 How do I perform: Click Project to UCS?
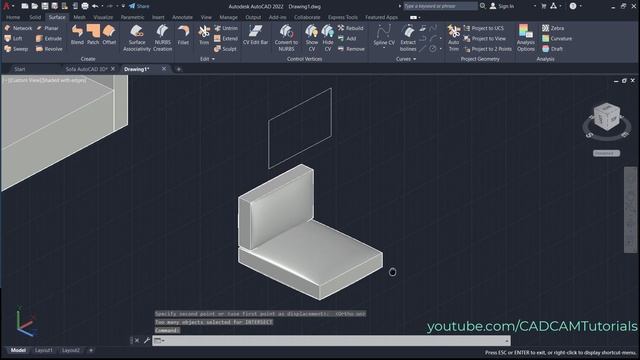pyautogui.click(x=484, y=28)
